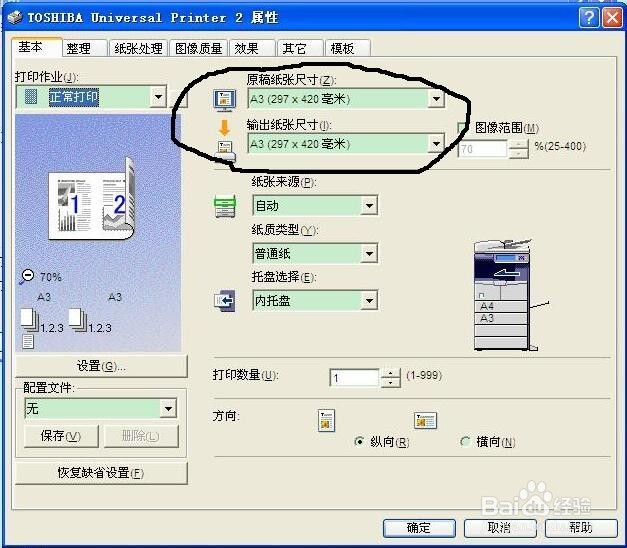Click the 取消 button
Viewport: 627px width, 548px height.
pos(500,528)
